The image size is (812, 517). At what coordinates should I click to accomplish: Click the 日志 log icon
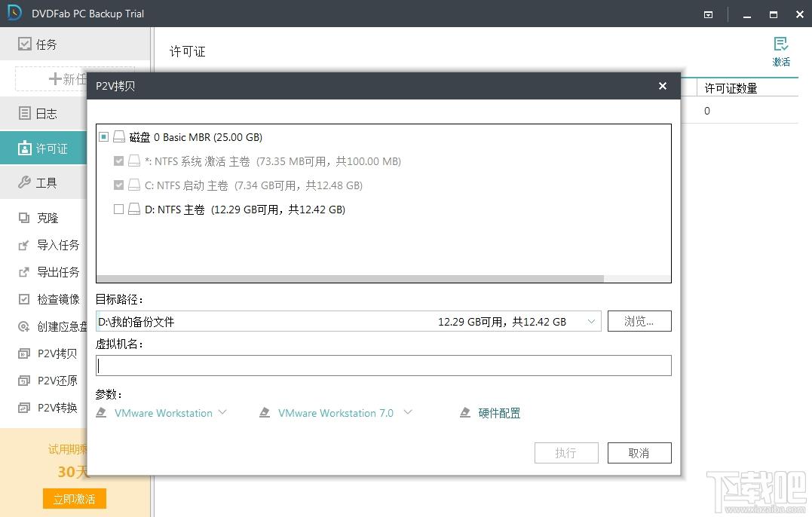pyautogui.click(x=24, y=113)
